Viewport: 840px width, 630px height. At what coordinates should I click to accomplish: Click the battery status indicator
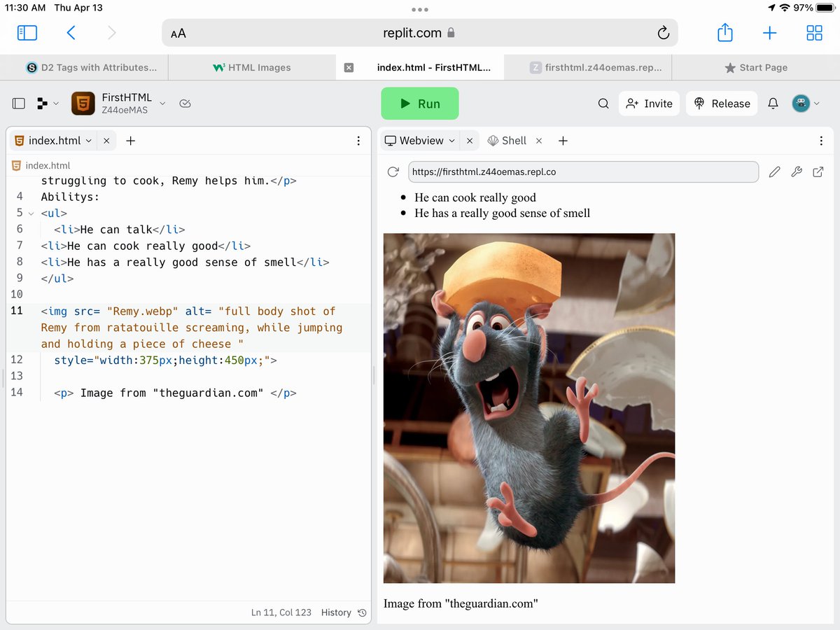coord(825,8)
